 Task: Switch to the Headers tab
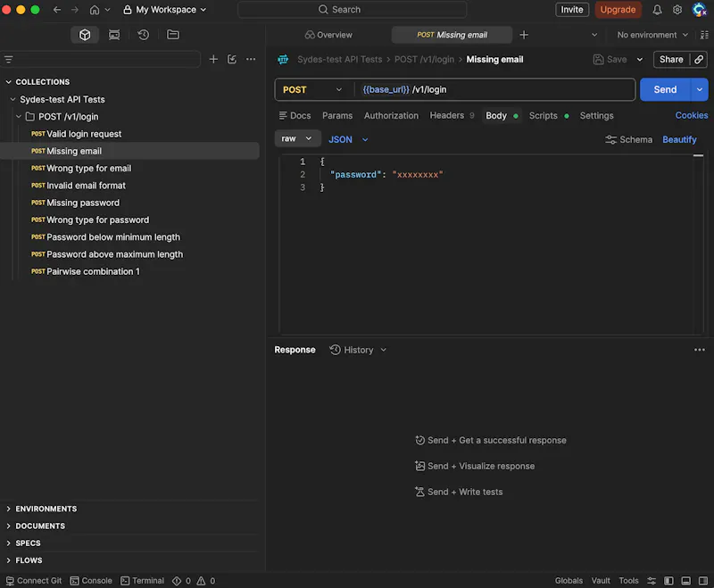pyautogui.click(x=452, y=116)
